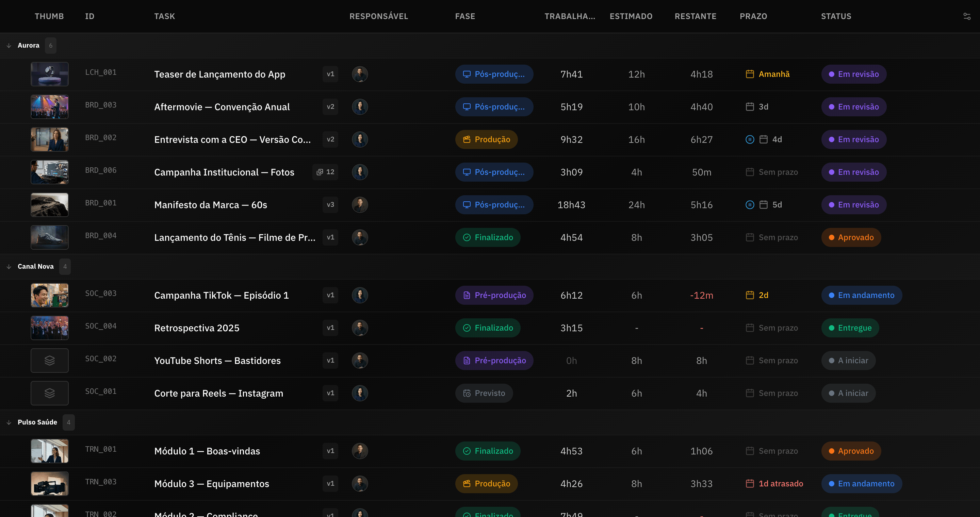Click the v2 version badge on Aftermovie
This screenshot has height=517, width=980.
tap(330, 107)
